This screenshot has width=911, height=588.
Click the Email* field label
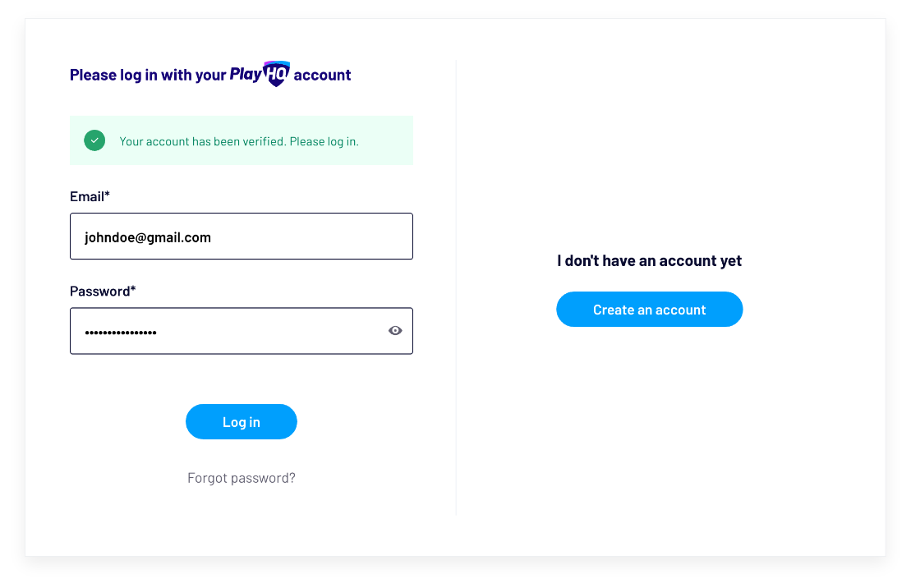(90, 196)
